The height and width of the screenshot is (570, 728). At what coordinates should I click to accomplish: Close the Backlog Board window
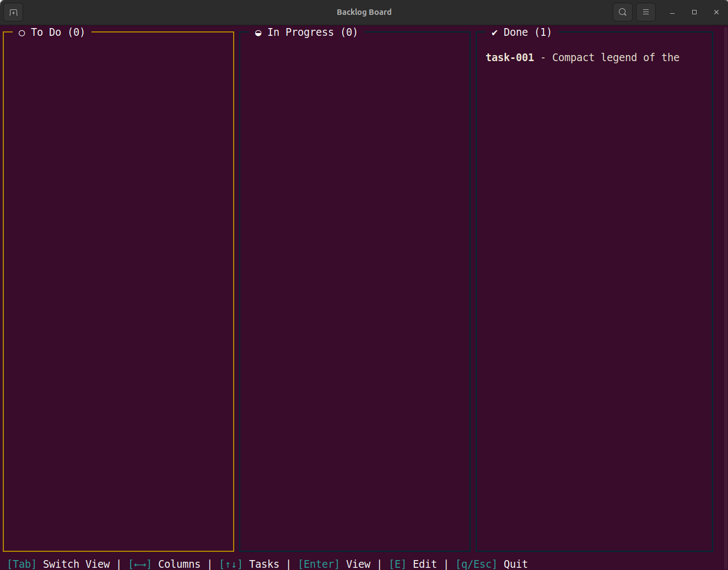(x=716, y=12)
